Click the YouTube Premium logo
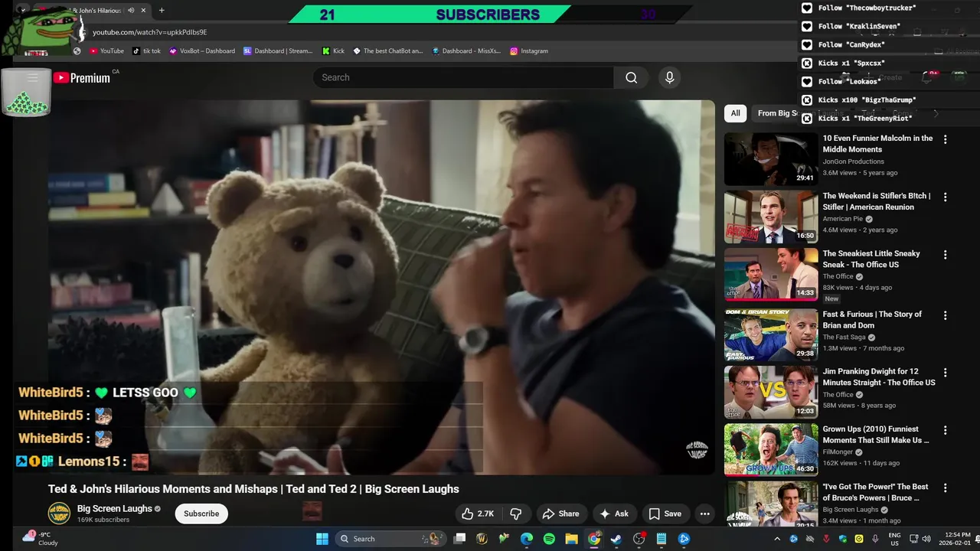980x551 pixels. (82, 77)
